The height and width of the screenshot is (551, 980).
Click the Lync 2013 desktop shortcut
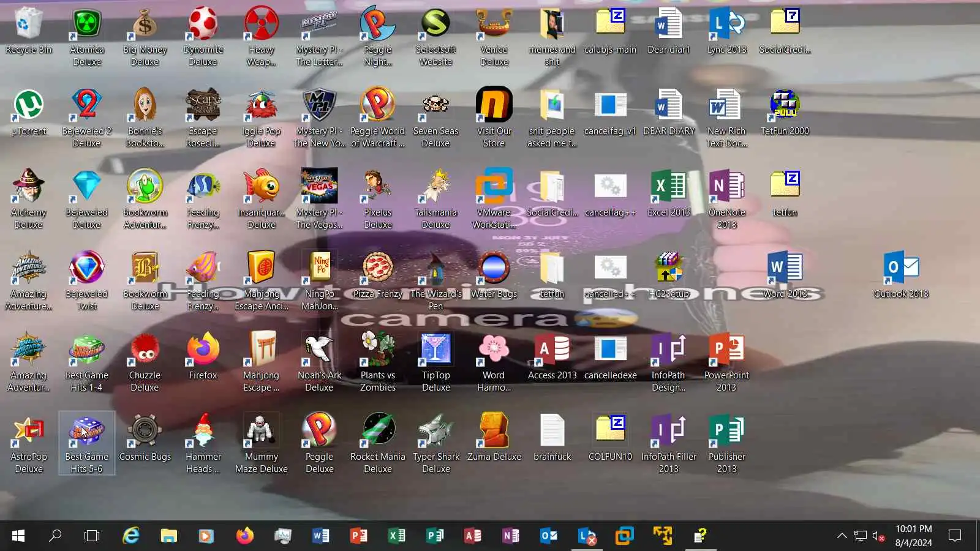coord(727,31)
